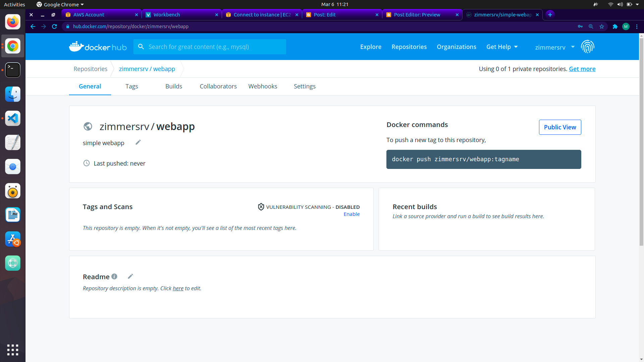The height and width of the screenshot is (362, 644).
Task: Open Chrome profile avatar M
Action: 626,26
